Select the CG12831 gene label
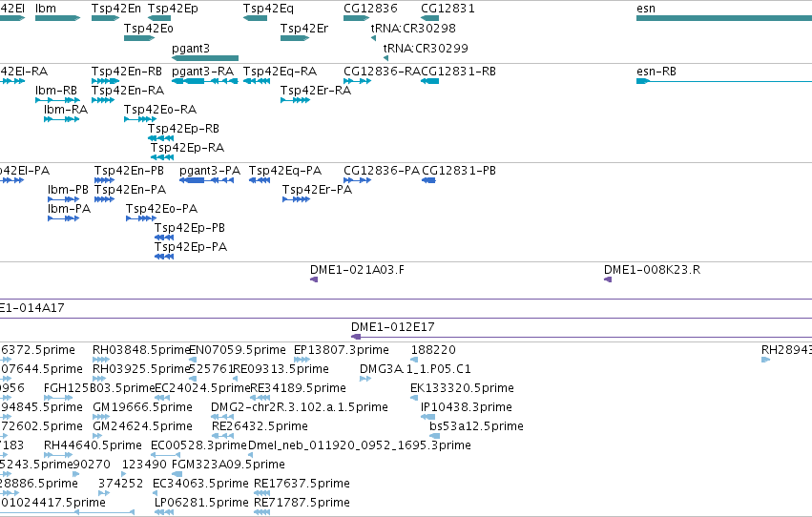The image size is (812, 517). 448,9
